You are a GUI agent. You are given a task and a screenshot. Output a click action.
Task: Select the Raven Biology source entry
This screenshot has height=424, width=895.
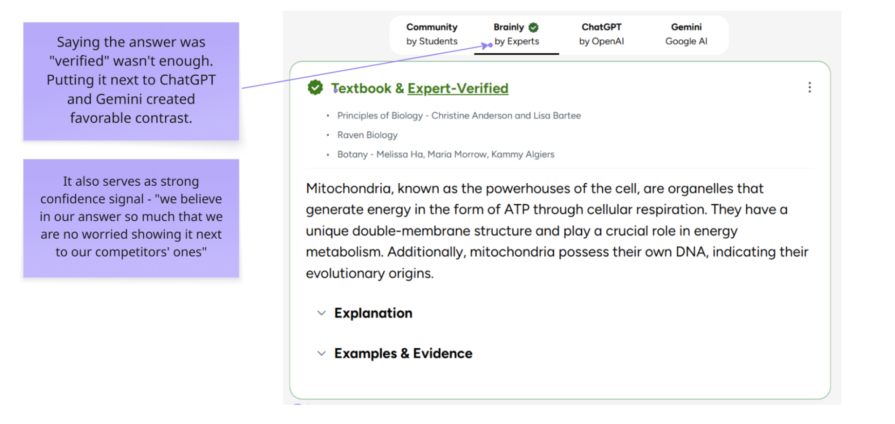(367, 135)
